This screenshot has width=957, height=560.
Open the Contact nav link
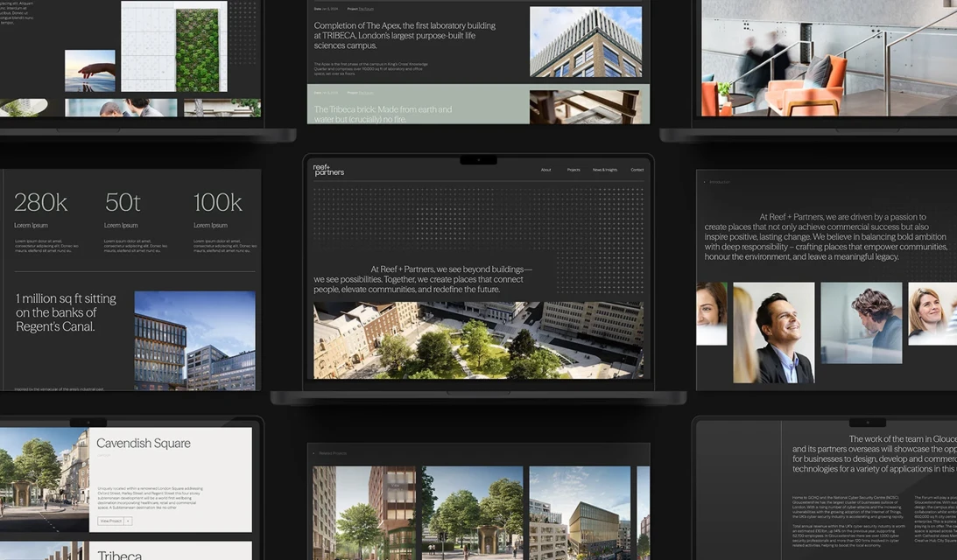(x=637, y=170)
